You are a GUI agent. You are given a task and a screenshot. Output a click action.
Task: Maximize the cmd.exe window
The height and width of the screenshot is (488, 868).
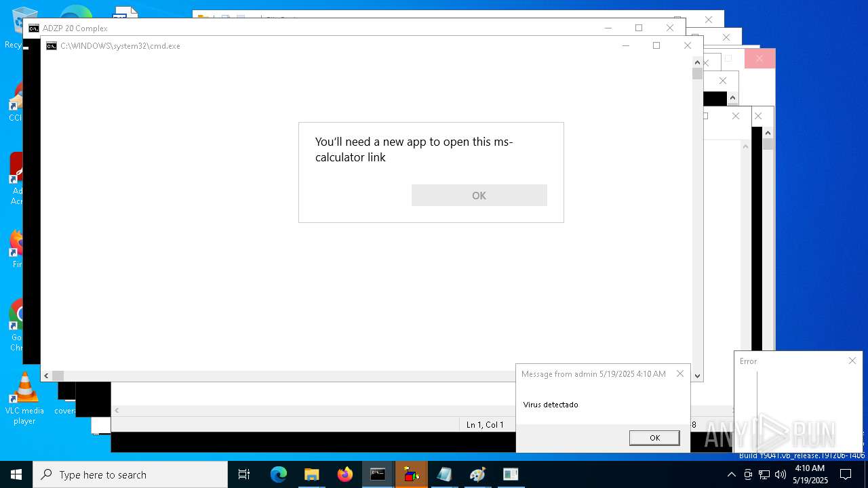pos(656,45)
